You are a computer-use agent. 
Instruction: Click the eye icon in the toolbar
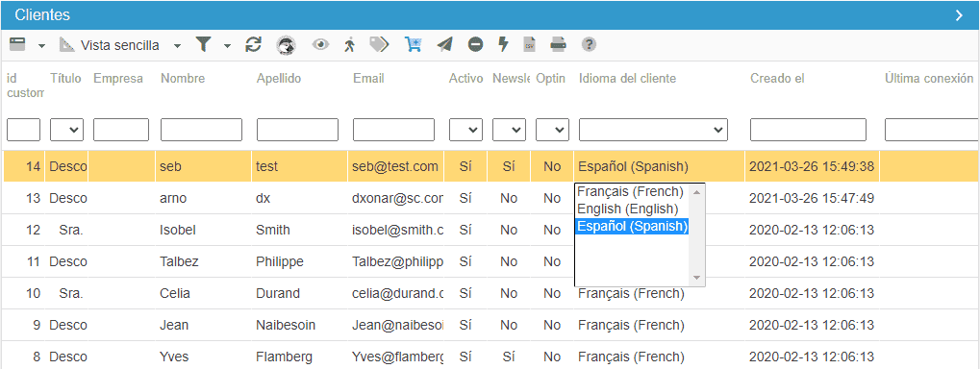320,44
